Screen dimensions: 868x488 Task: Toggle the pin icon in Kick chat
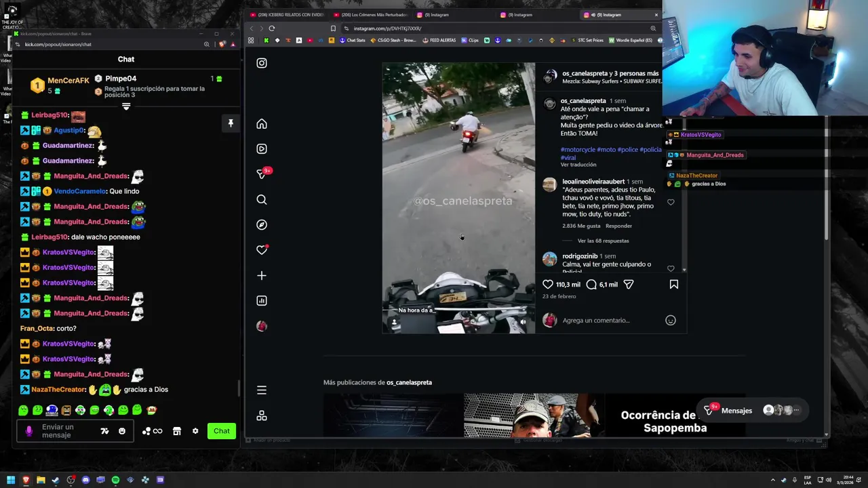(x=231, y=123)
